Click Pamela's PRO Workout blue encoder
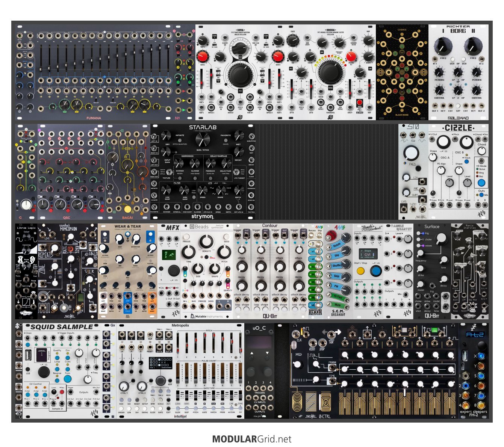The height and width of the screenshot is (447, 504). click(x=375, y=271)
